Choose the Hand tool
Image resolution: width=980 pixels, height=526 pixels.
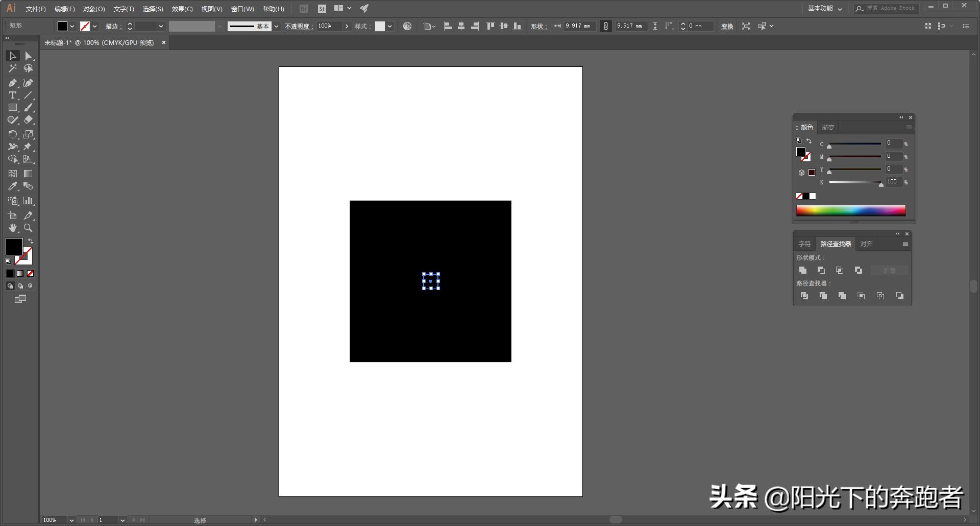13,228
